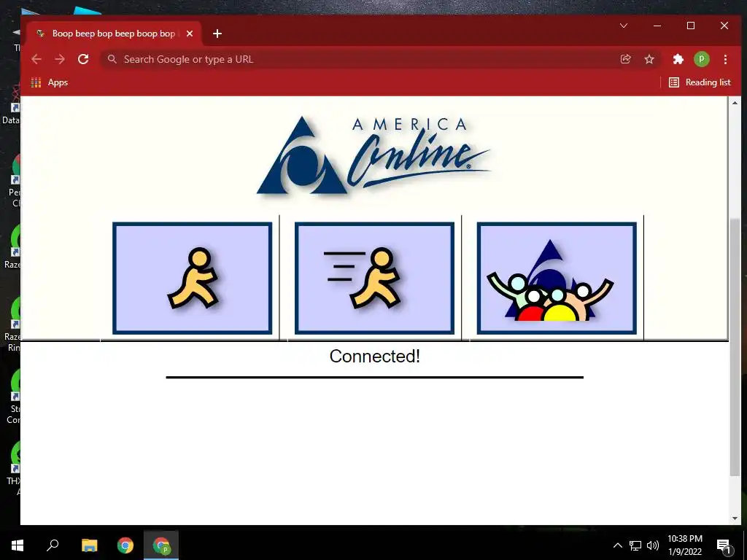Click the scroll up arrow of the page
This screenshot has height=560, width=747.
point(735,103)
